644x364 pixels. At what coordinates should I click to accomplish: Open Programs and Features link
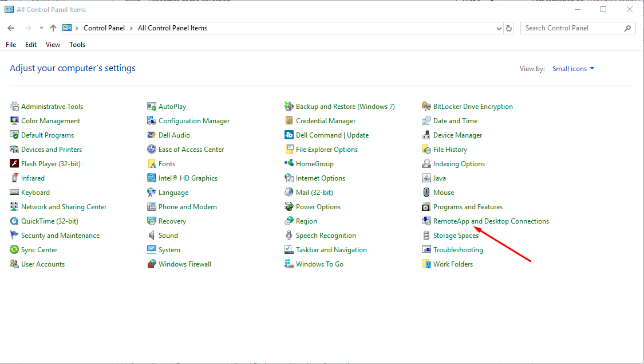[x=468, y=207]
